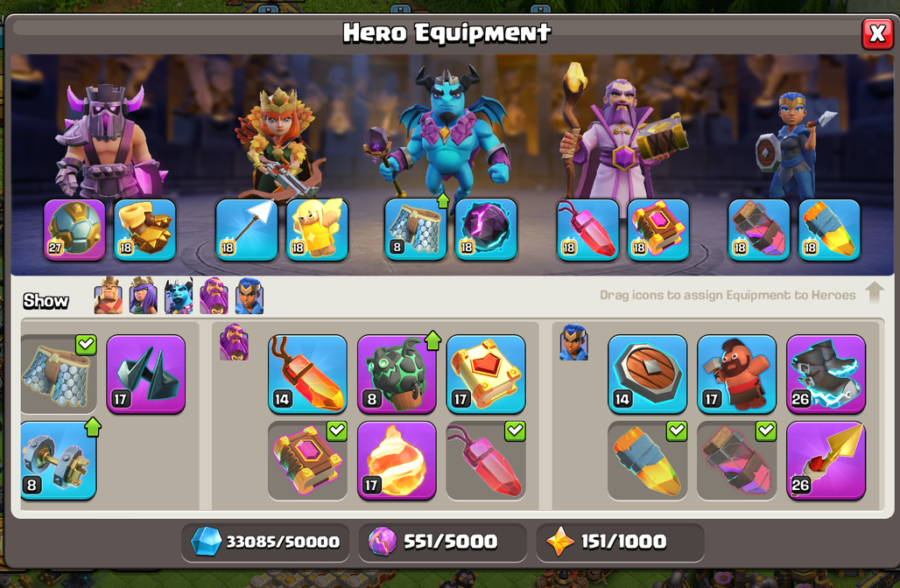Select the Giant Arrow equipment slot

click(x=246, y=229)
